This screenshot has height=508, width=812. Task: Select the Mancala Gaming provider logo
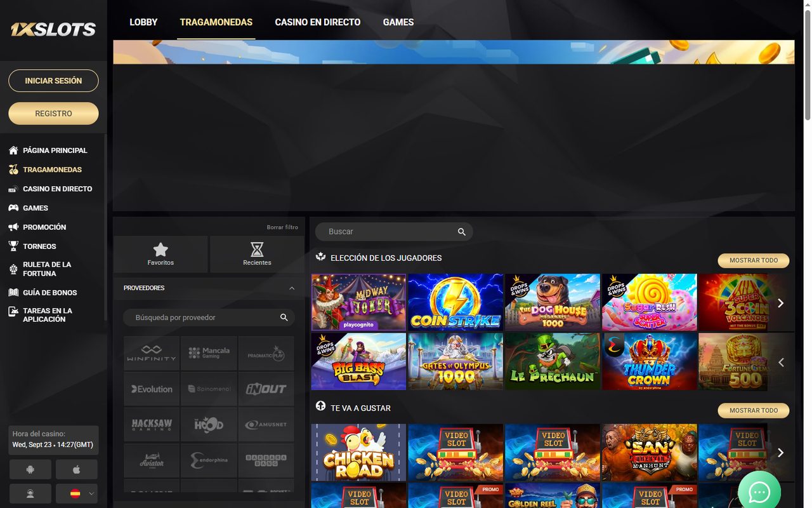[x=209, y=354]
